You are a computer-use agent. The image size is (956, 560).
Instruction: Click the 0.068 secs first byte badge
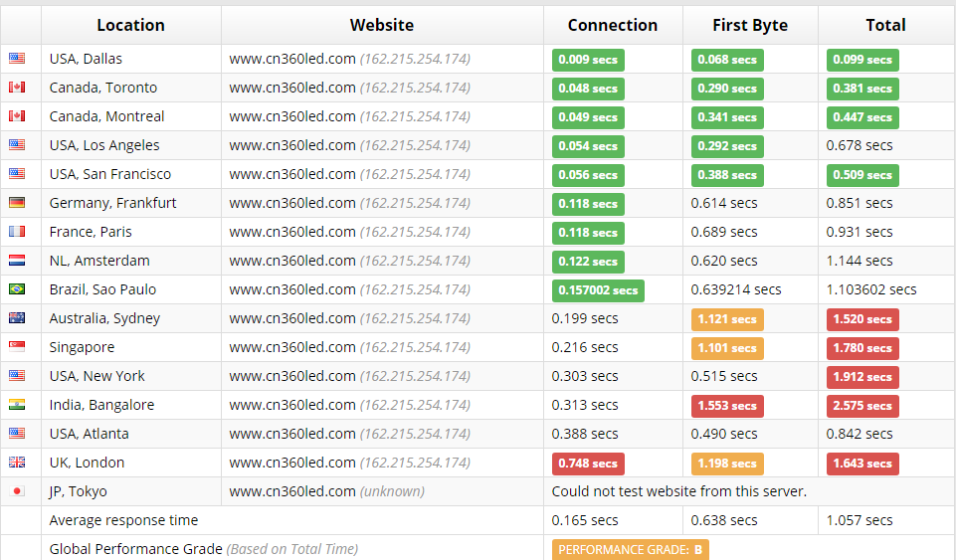[727, 60]
